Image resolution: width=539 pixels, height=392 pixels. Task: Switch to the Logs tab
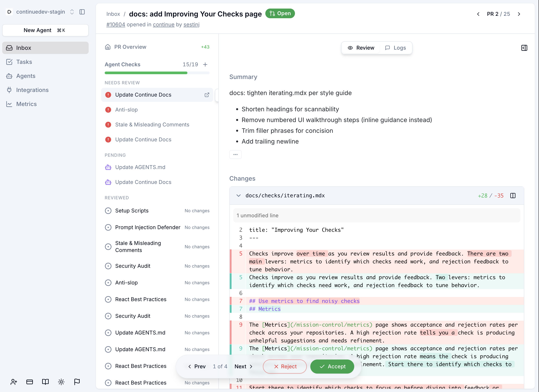click(395, 48)
